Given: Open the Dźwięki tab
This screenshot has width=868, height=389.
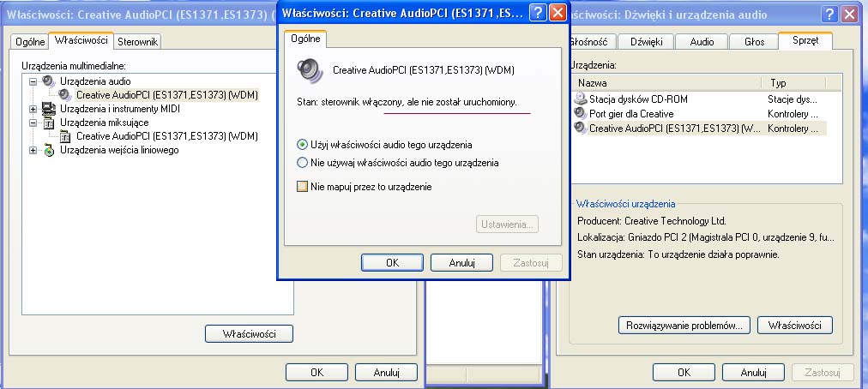Looking at the screenshot, I should click(646, 41).
